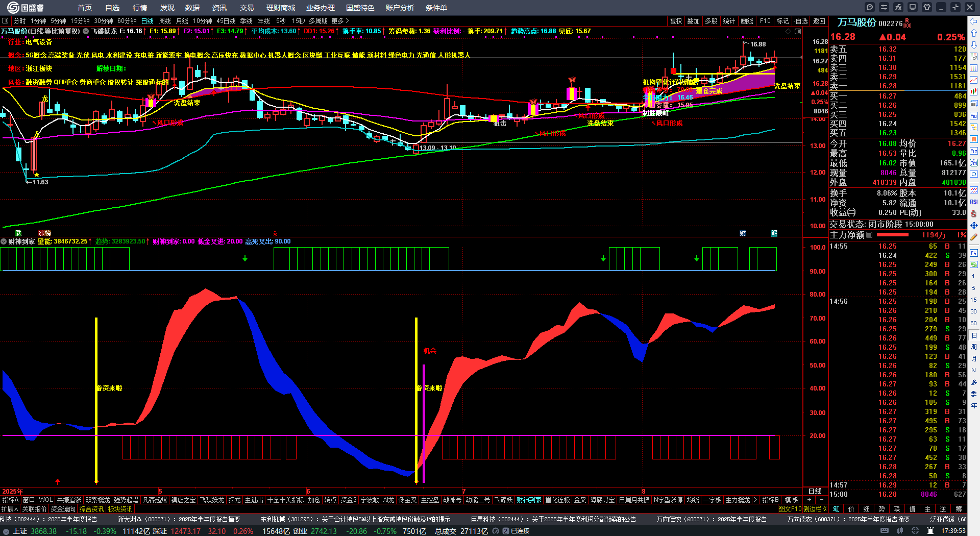Toggle the left panel icon before 分时
The image size is (980, 536).
tap(6, 21)
